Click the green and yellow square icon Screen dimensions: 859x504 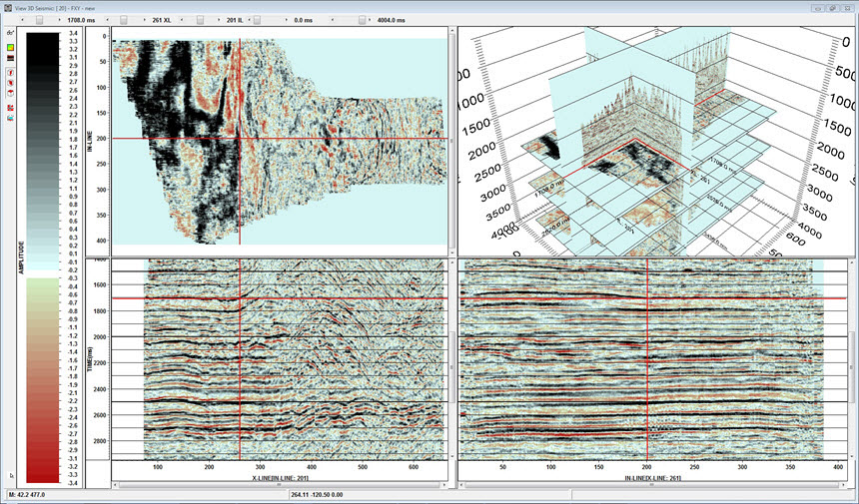point(10,47)
